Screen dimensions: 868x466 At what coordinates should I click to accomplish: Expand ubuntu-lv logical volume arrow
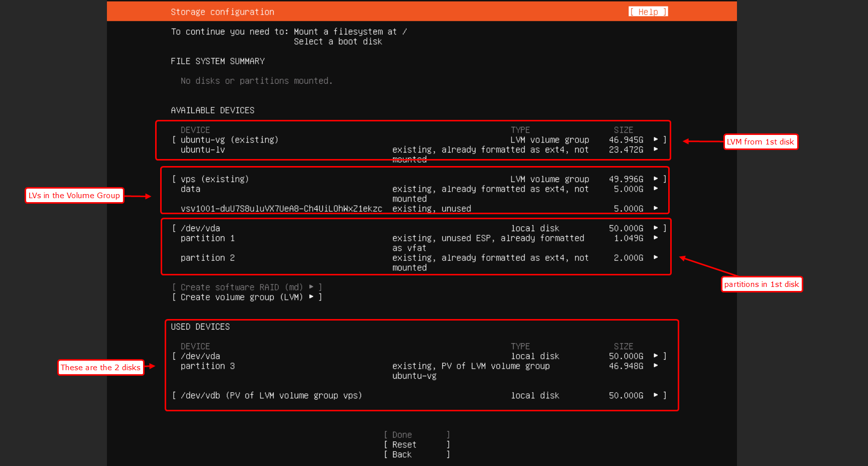656,149
